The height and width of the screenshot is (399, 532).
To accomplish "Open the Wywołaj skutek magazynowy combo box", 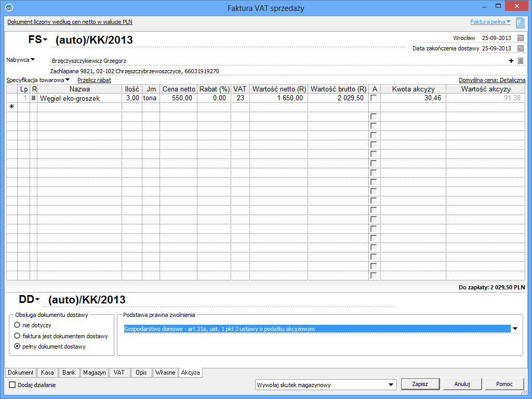I will (x=391, y=385).
